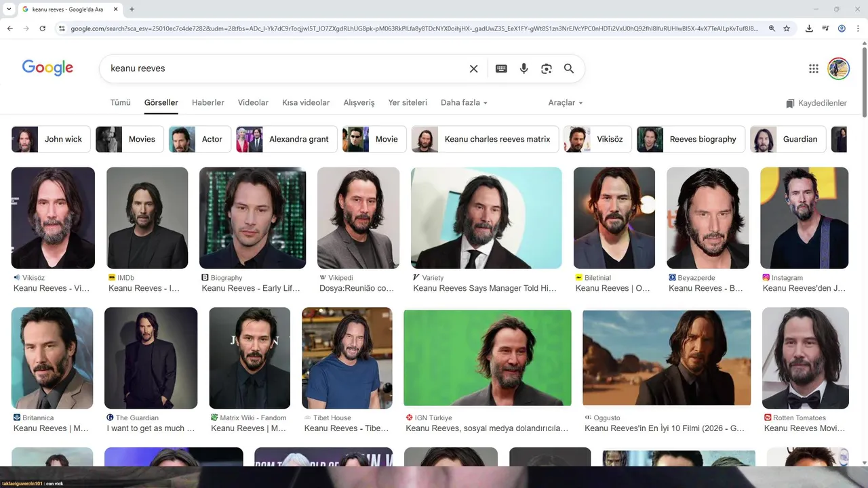Open the IGN Türkiye green background thumbnail
868x488 pixels.
(488, 358)
